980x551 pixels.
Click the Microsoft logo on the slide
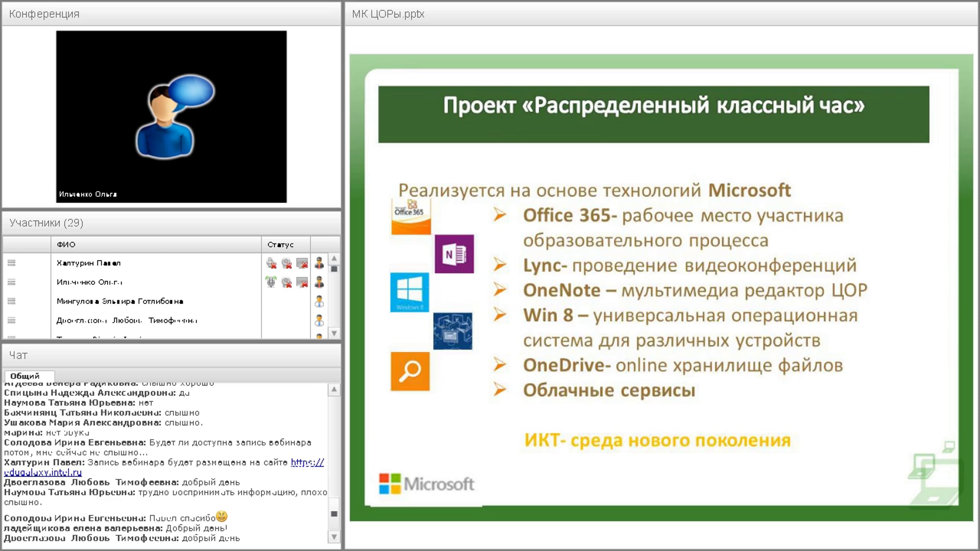pos(426,484)
